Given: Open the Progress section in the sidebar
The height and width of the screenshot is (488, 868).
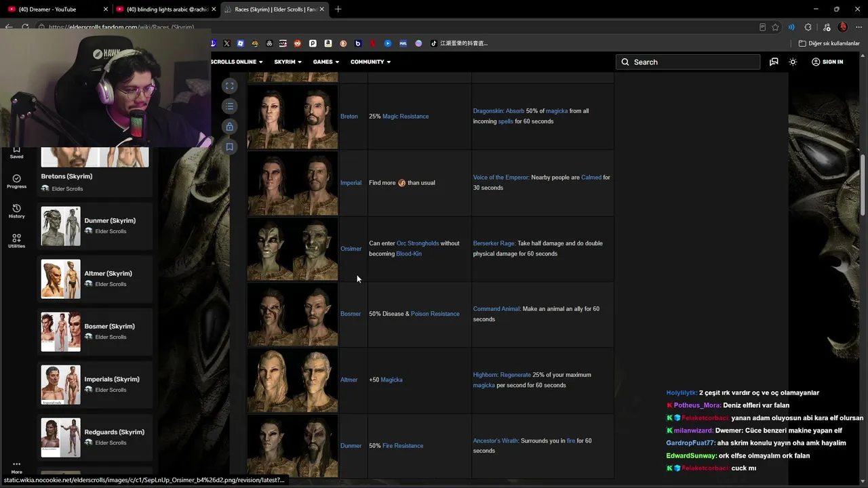Looking at the screenshot, I should tap(16, 182).
